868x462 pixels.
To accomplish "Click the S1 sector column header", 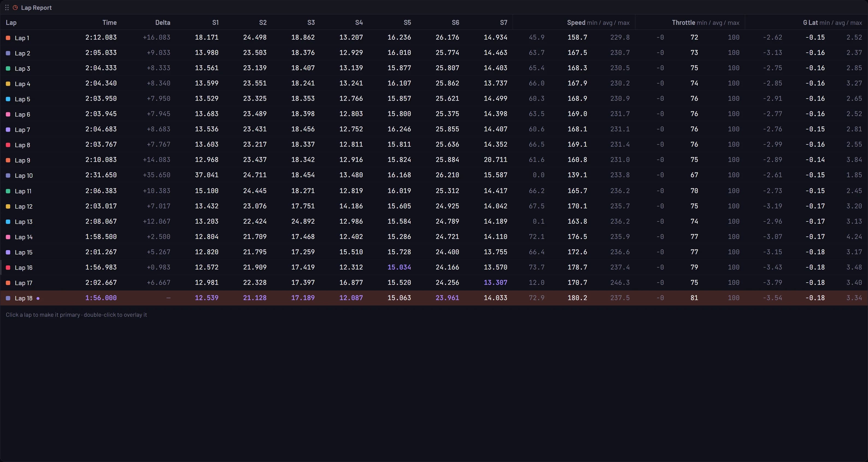I will pyautogui.click(x=215, y=23).
